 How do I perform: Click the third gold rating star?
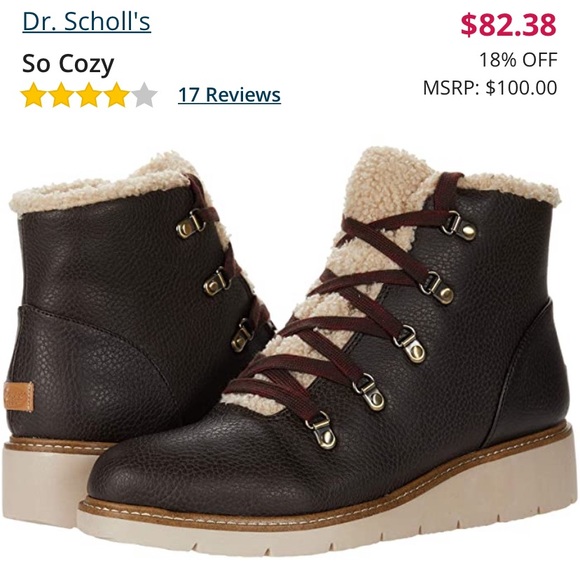coord(89,95)
